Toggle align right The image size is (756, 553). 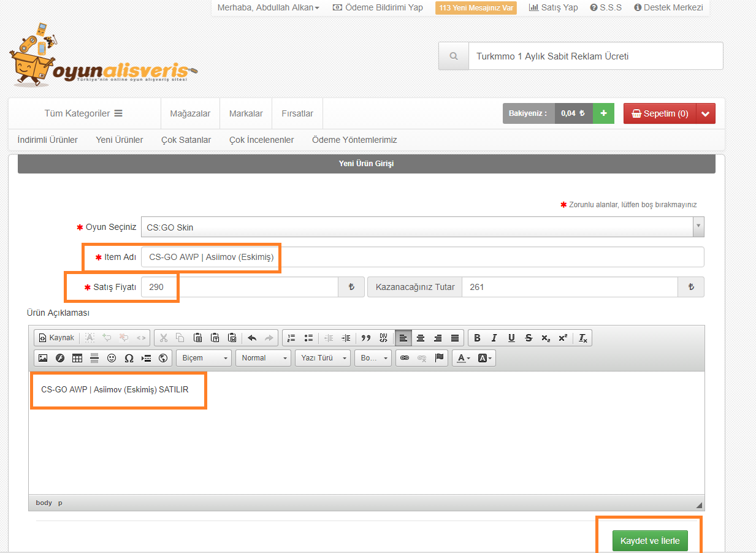coord(438,338)
